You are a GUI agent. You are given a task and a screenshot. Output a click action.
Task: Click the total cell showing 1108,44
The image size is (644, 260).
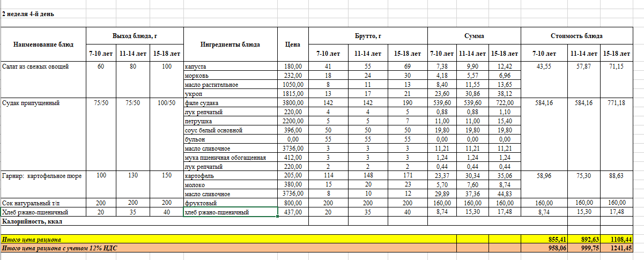pos(621,239)
